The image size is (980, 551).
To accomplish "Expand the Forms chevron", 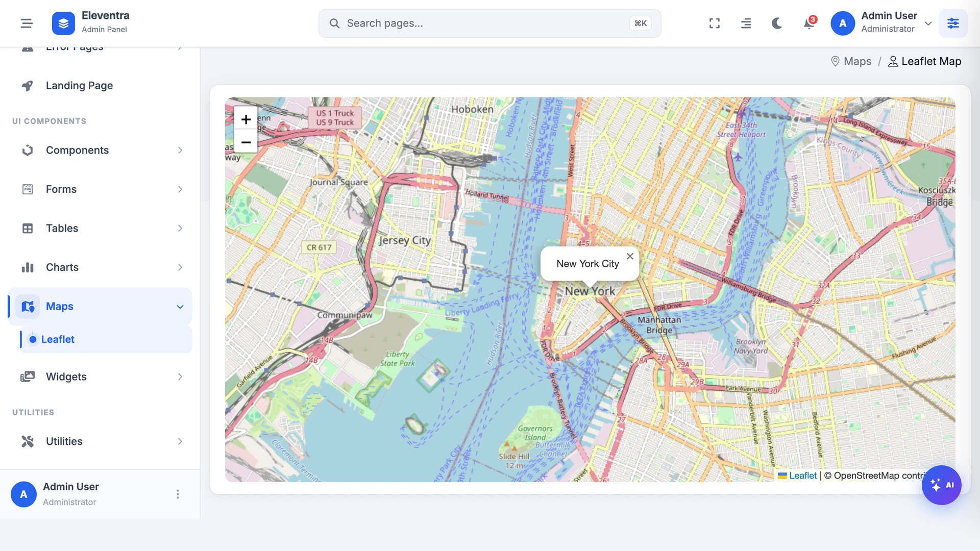I will tap(180, 189).
